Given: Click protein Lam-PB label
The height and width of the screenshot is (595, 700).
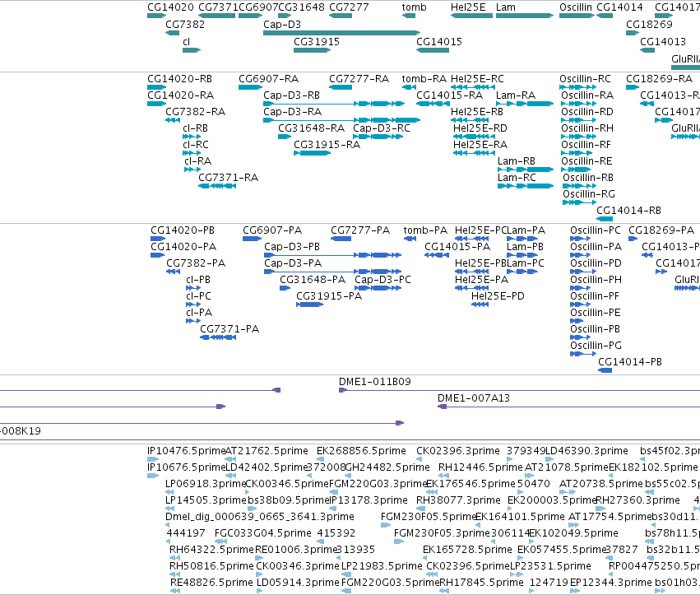Looking at the screenshot, I should 525,247.
